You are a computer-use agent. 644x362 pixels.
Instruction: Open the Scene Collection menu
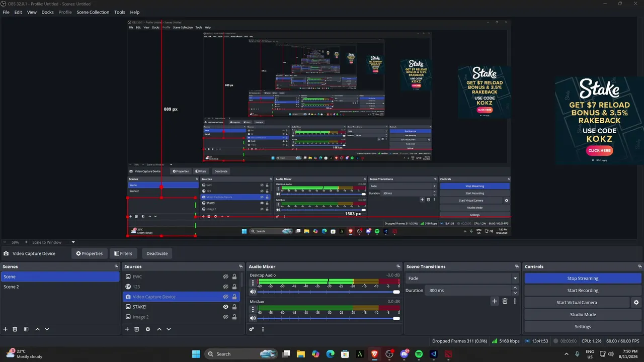point(93,12)
